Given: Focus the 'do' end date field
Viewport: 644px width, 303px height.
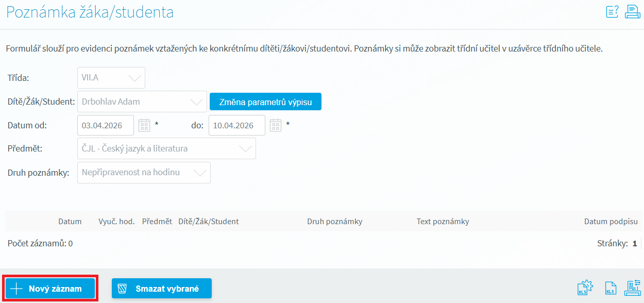Looking at the screenshot, I should 236,125.
